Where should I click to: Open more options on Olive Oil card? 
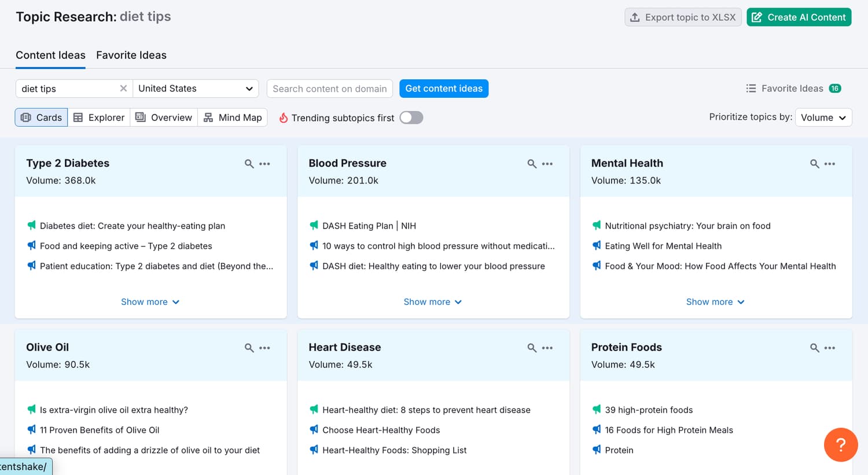point(264,348)
